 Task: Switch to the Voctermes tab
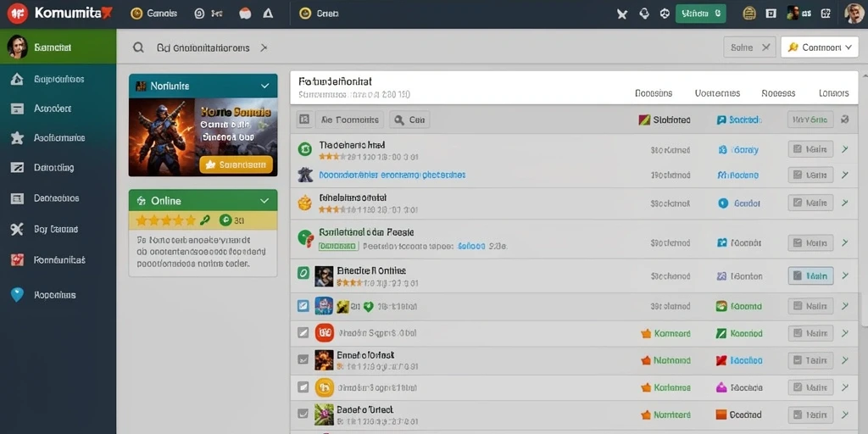pos(717,93)
